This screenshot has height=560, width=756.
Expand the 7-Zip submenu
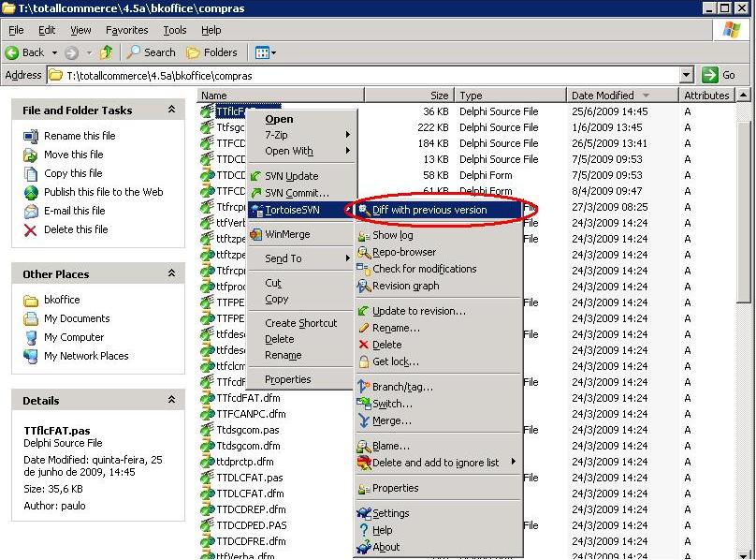[x=348, y=135]
